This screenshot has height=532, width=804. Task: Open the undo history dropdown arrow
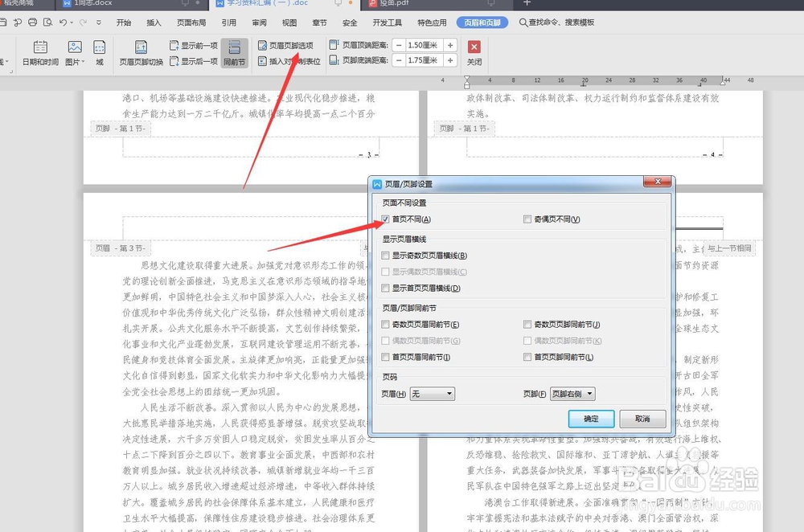(72, 23)
